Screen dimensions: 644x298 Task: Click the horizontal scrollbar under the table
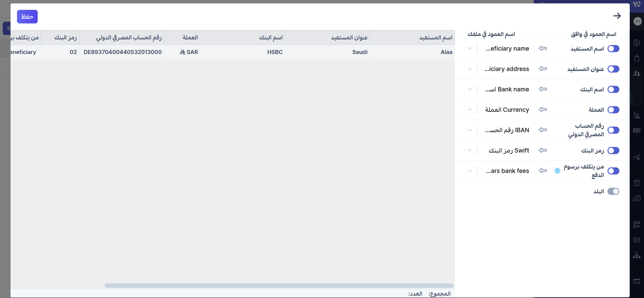(x=279, y=285)
